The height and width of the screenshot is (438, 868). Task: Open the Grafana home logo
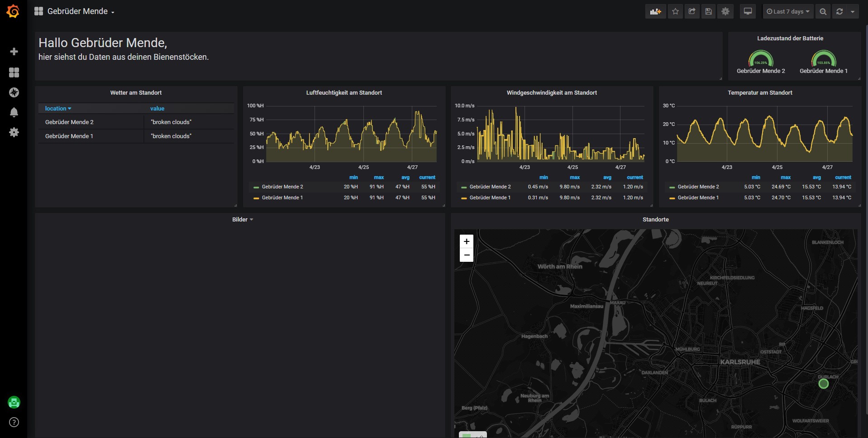point(13,11)
